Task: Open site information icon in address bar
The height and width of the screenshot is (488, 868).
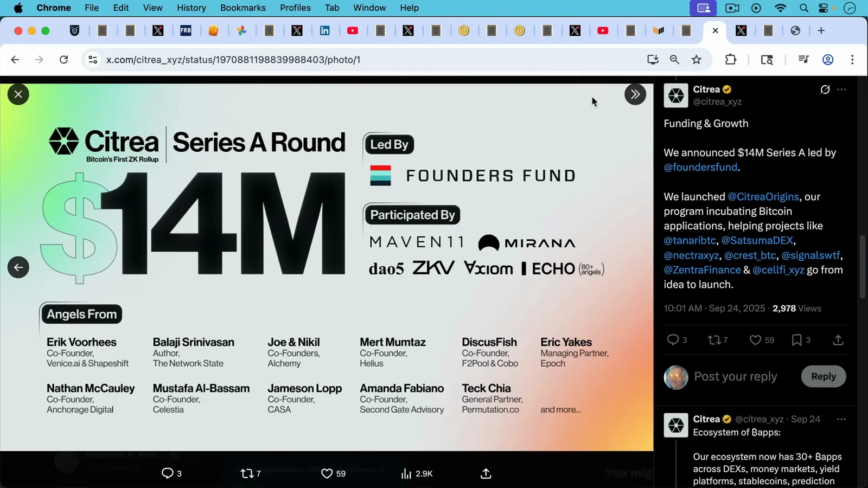Action: (93, 60)
